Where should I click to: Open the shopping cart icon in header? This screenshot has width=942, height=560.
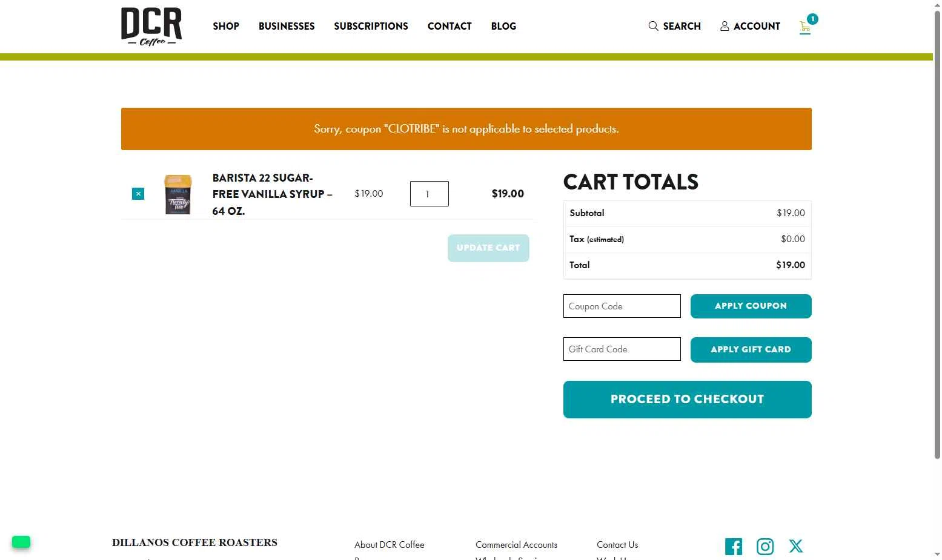[x=805, y=27]
